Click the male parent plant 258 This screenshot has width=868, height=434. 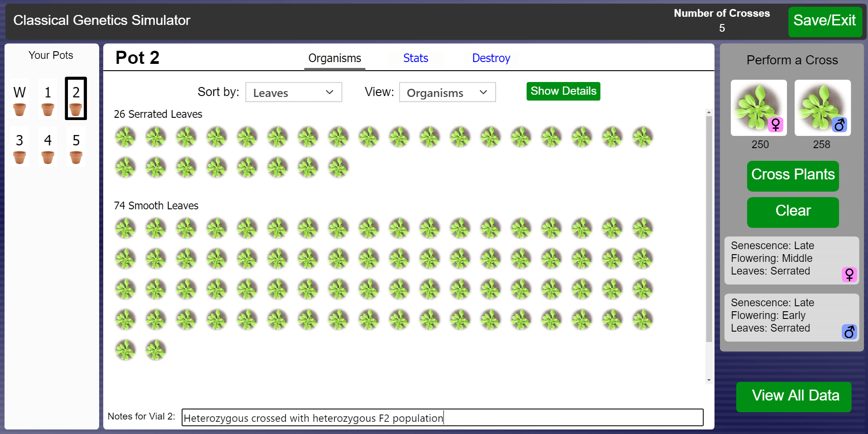pos(822,108)
